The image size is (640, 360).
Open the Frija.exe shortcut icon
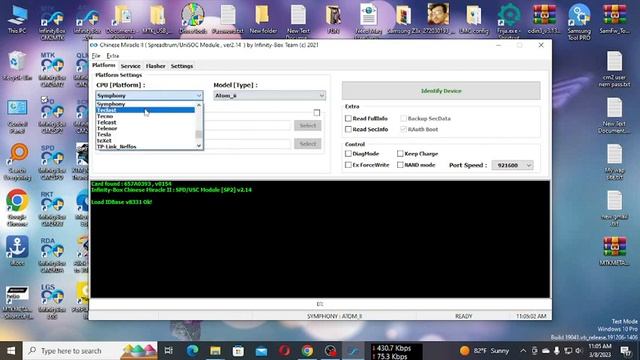click(x=509, y=22)
